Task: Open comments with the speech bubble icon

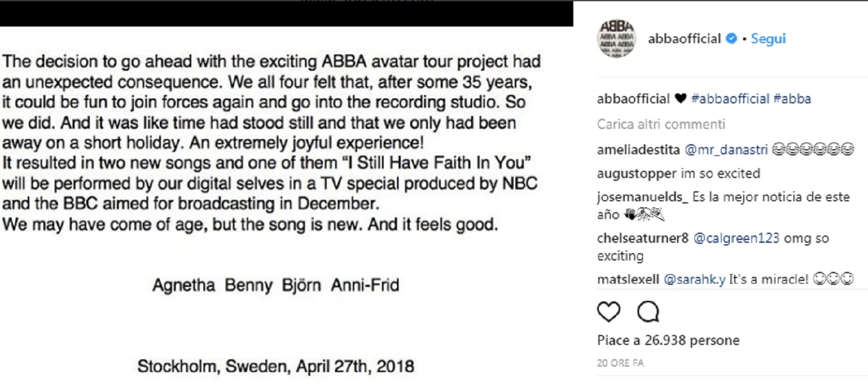Action: pos(647,312)
